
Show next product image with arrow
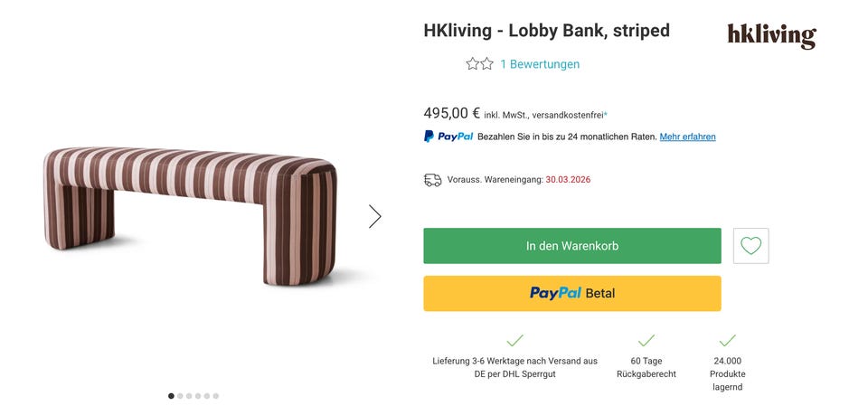click(374, 216)
